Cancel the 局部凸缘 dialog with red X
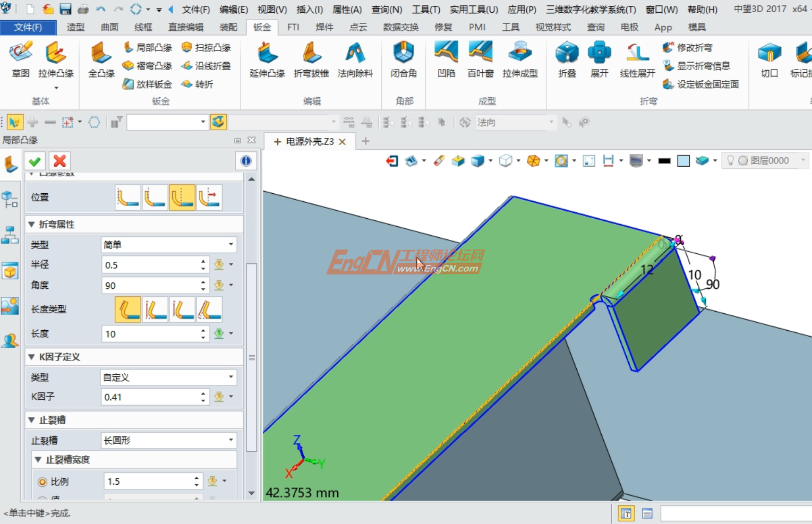This screenshot has height=524, width=812. point(59,161)
